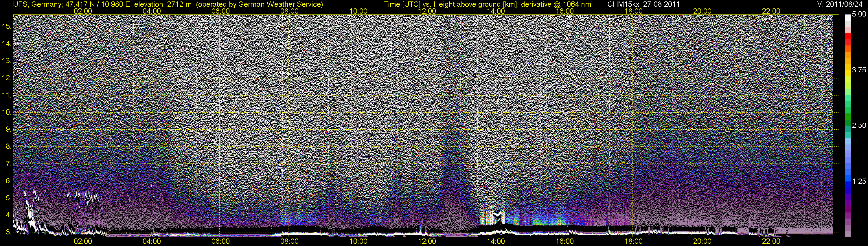Click the height axis label 8. km
The image size is (868, 246).
coord(8,147)
